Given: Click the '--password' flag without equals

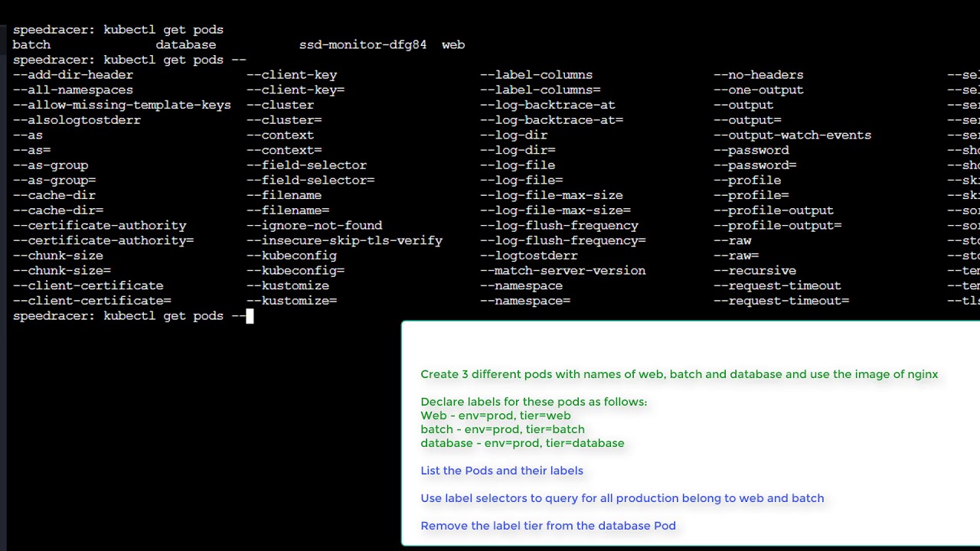Looking at the screenshot, I should [751, 150].
